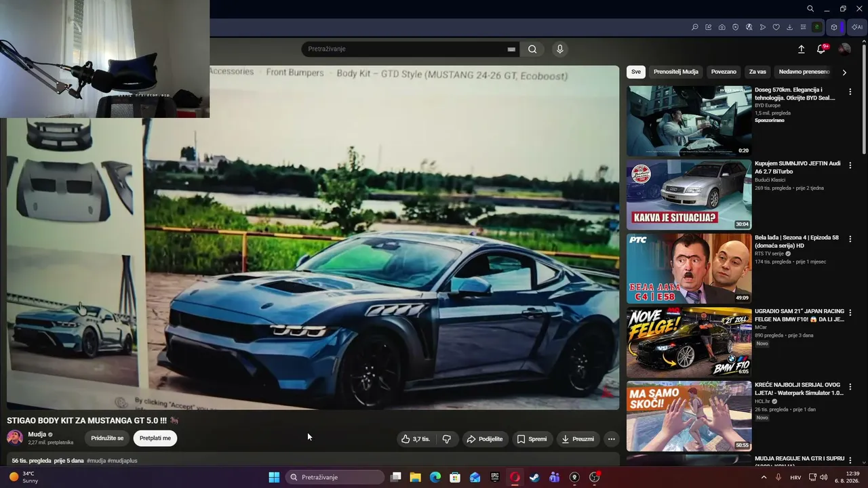Image resolution: width=868 pixels, height=488 pixels.
Task: Open Opera tab search magnifier in title bar
Action: (810, 9)
